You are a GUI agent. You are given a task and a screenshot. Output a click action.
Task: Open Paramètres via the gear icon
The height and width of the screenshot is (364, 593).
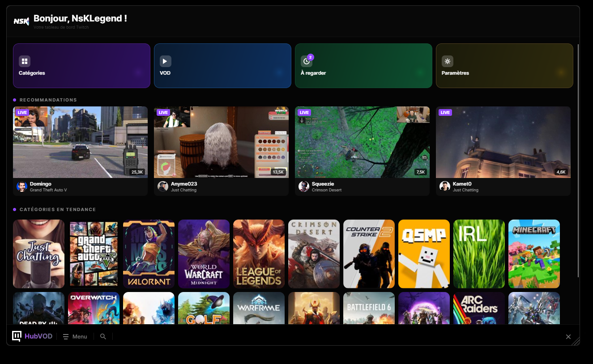coord(447,60)
